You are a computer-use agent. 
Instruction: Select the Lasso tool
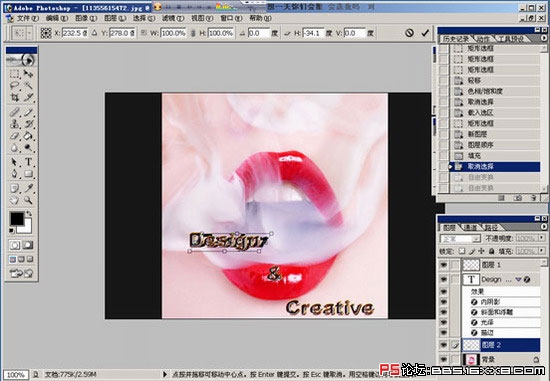coord(14,85)
